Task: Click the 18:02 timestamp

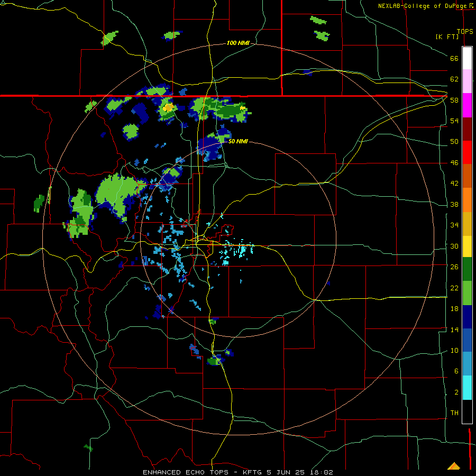Action: 321,472
